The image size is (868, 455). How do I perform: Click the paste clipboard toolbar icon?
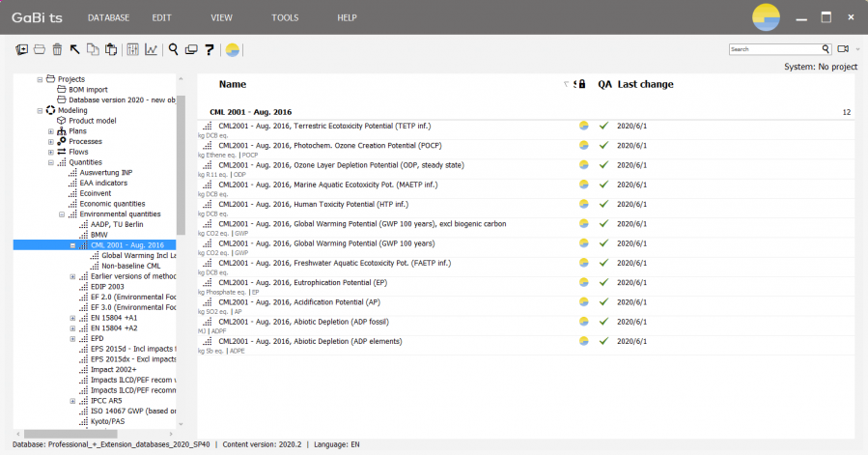click(111, 49)
